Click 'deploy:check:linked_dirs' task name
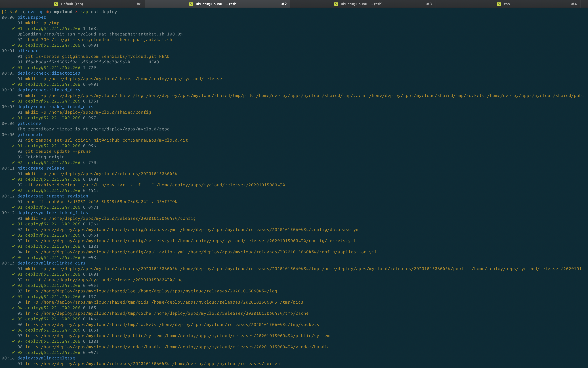 [49, 90]
